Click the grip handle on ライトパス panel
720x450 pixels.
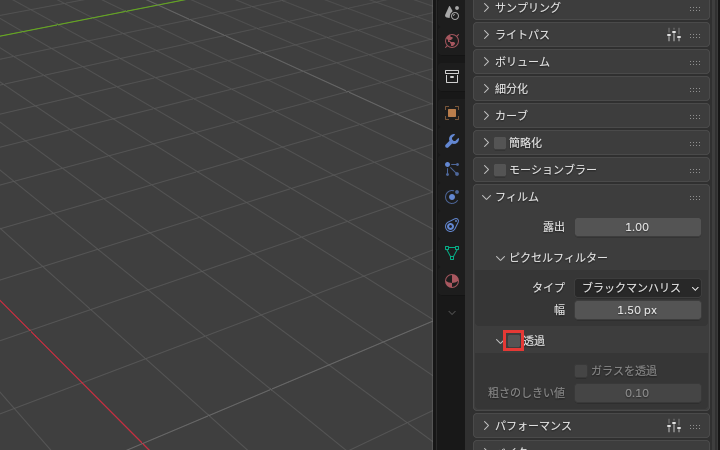[695, 35]
